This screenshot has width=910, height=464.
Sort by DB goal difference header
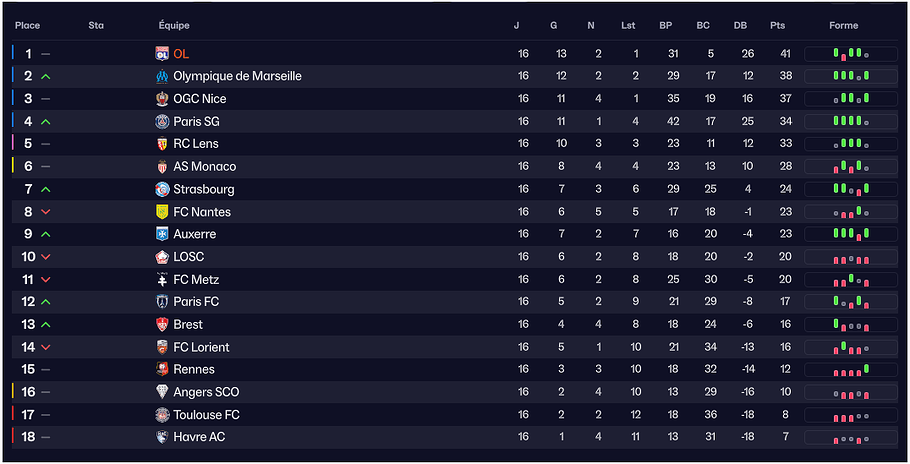[740, 26]
